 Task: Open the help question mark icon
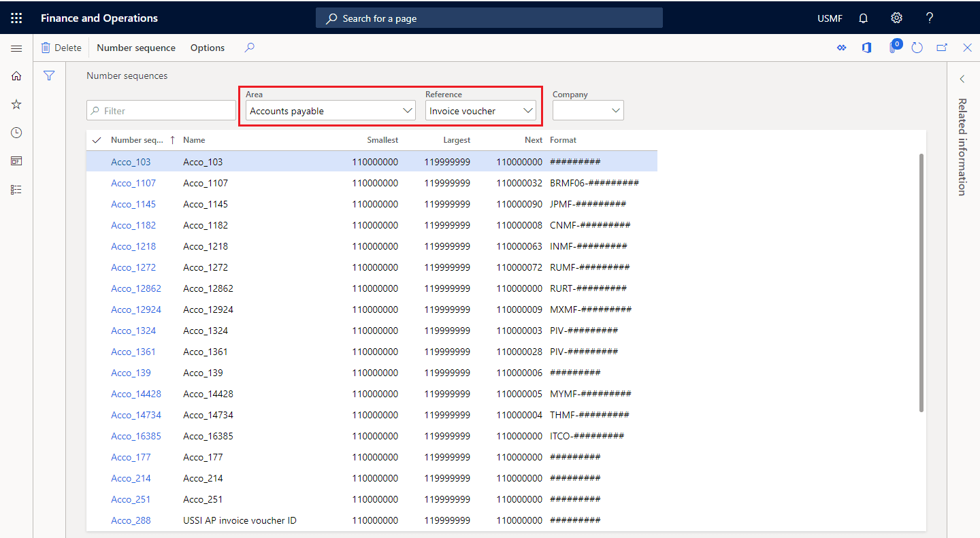[x=930, y=18]
